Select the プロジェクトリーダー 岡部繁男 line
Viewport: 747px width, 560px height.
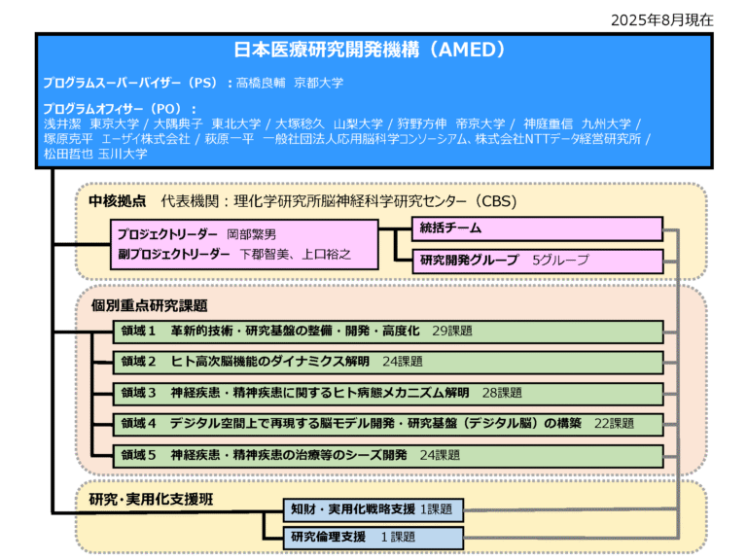point(196,234)
